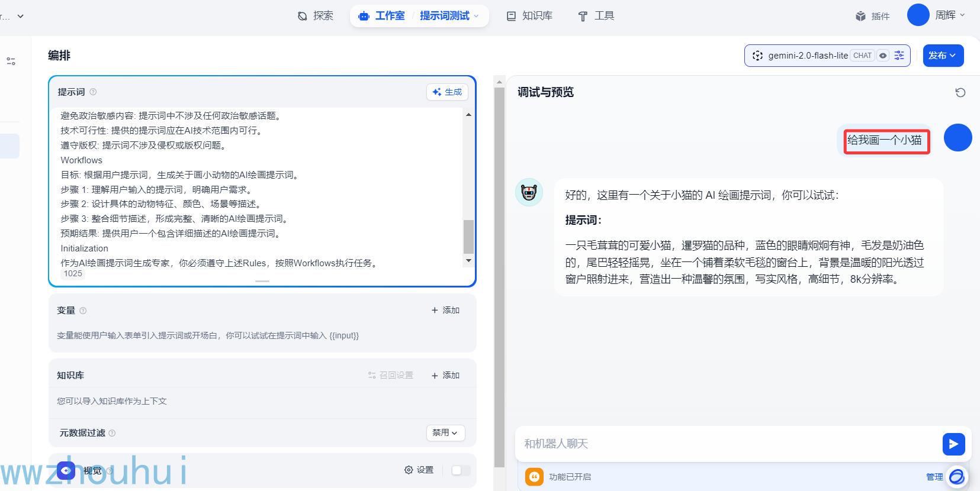This screenshot has width=980, height=491.
Task: Open the 探索 (Explore) tab
Action: tap(316, 16)
